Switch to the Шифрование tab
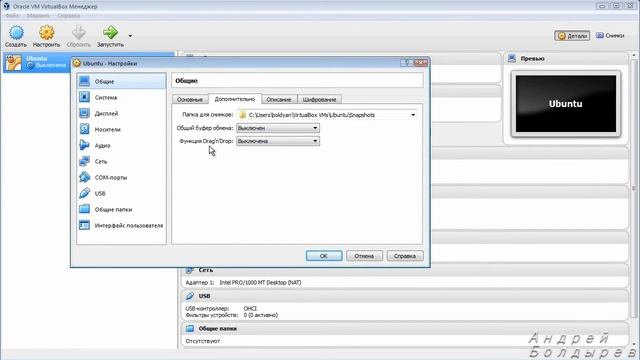The height and width of the screenshot is (360, 640). pos(319,99)
